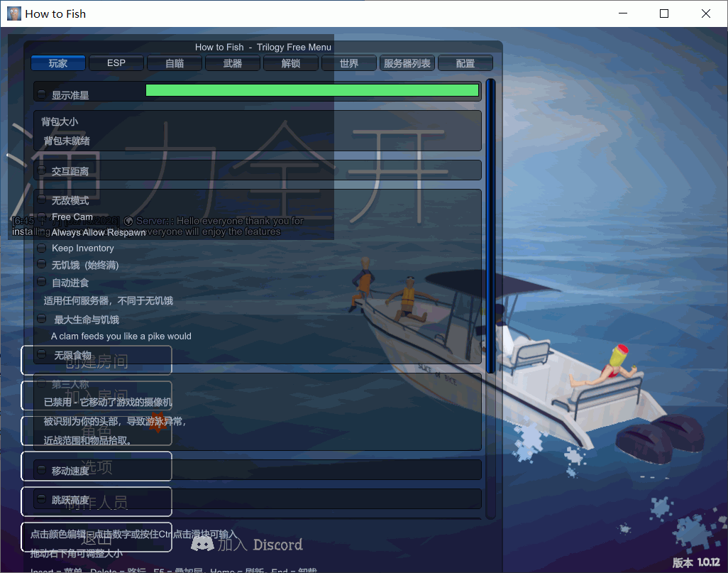The image size is (728, 573).
Task: Toggle the 交互距离 checkbox
Action: pos(42,170)
